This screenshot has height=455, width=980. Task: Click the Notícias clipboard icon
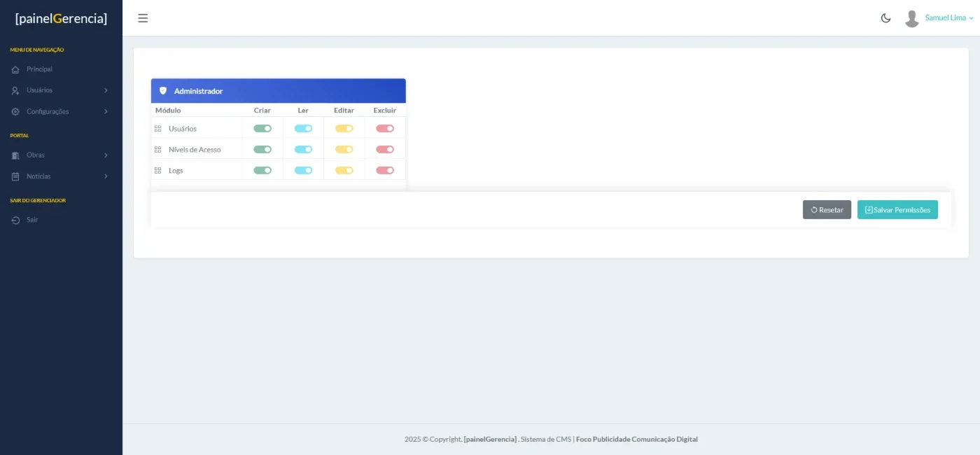15,176
